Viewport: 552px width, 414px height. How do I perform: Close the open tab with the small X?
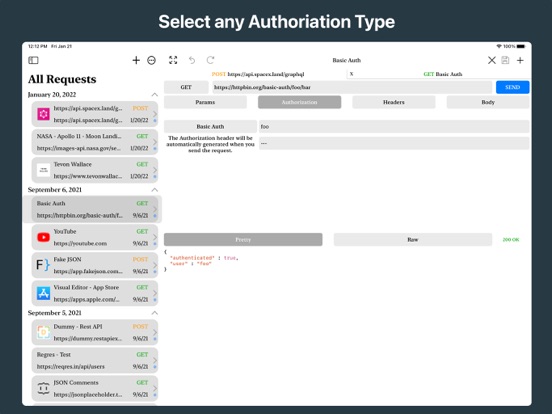pos(351,74)
